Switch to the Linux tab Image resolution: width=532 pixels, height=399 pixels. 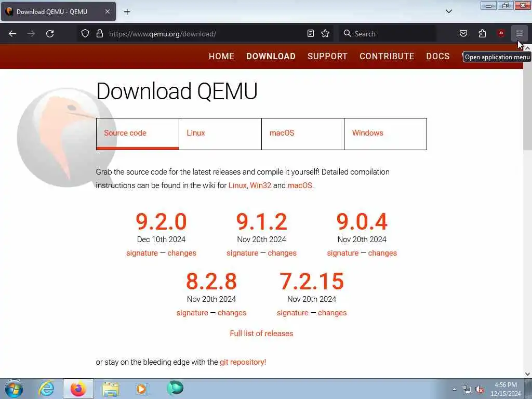pyautogui.click(x=220, y=134)
